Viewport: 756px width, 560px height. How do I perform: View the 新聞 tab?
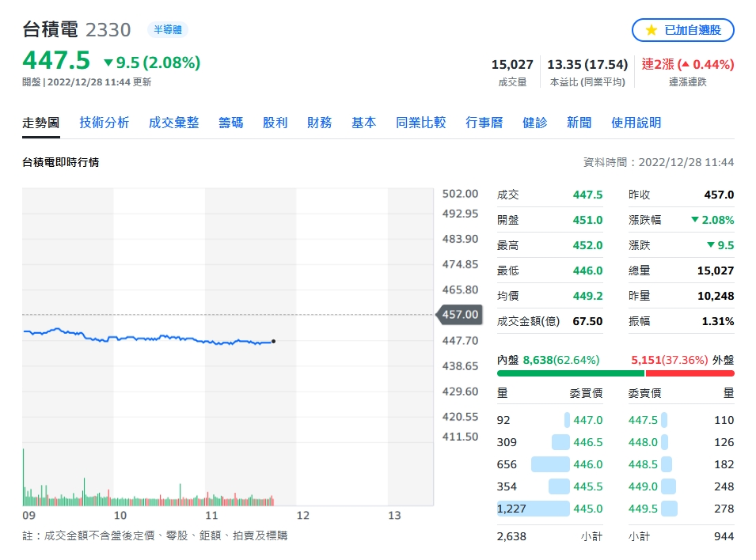click(x=579, y=123)
